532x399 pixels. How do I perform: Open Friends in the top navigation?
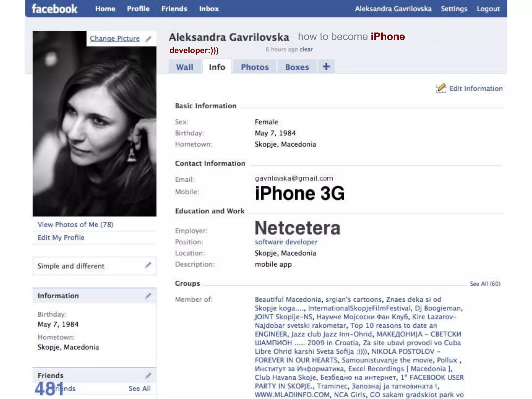click(x=174, y=9)
